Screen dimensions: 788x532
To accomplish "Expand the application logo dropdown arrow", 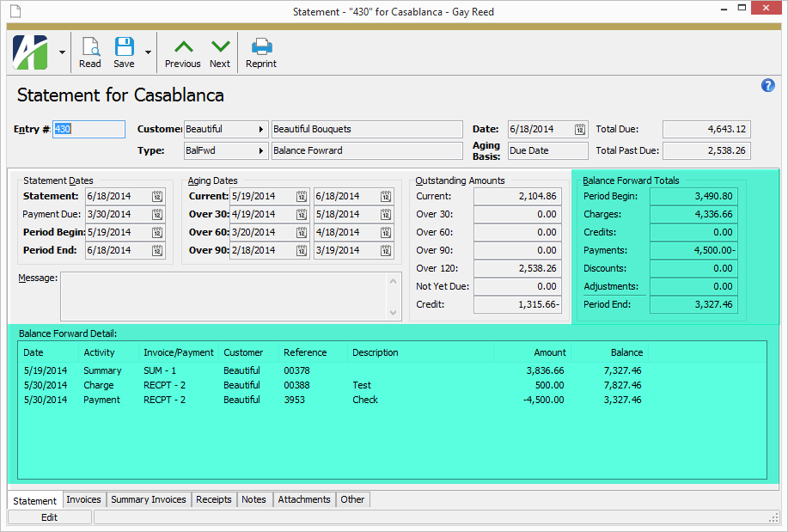I will 62,52.
